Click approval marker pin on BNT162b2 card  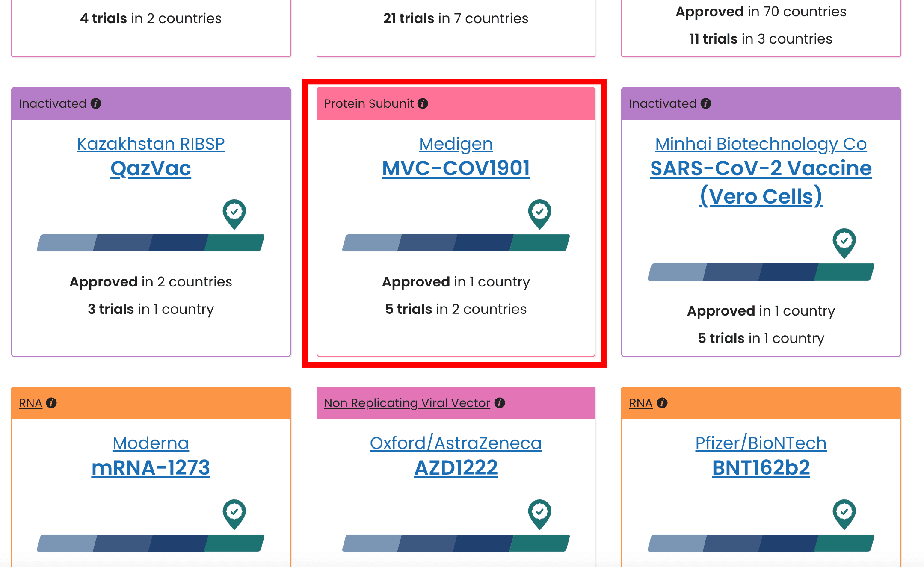(x=844, y=514)
